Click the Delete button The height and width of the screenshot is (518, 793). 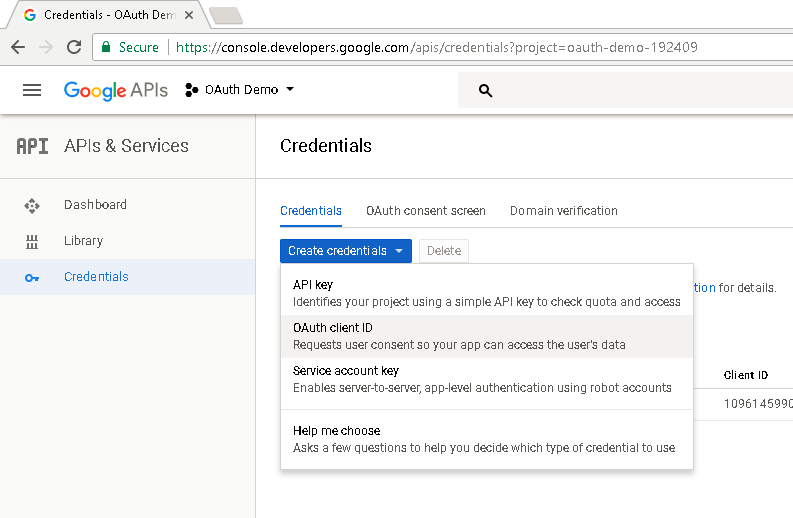click(443, 251)
